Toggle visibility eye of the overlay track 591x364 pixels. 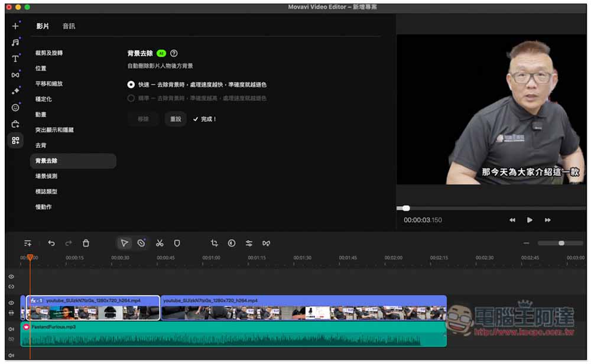click(11, 277)
